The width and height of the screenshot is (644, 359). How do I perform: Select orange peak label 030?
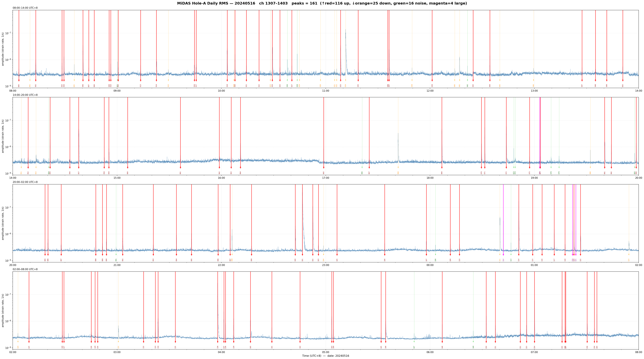(321, 86)
